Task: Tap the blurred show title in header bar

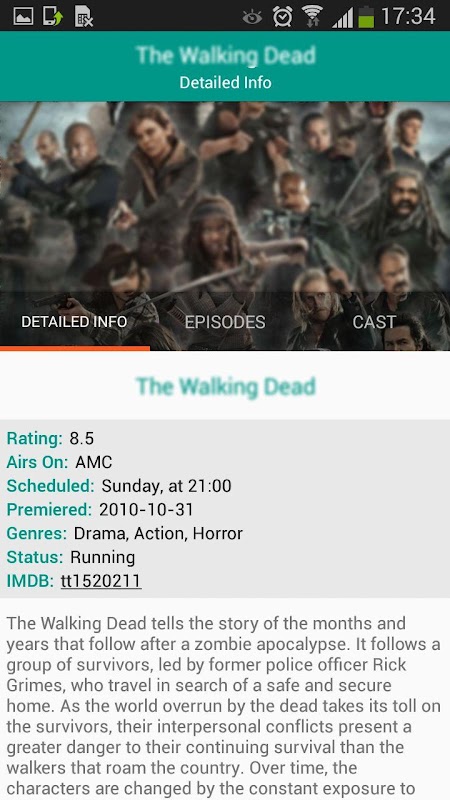Action: point(226,56)
